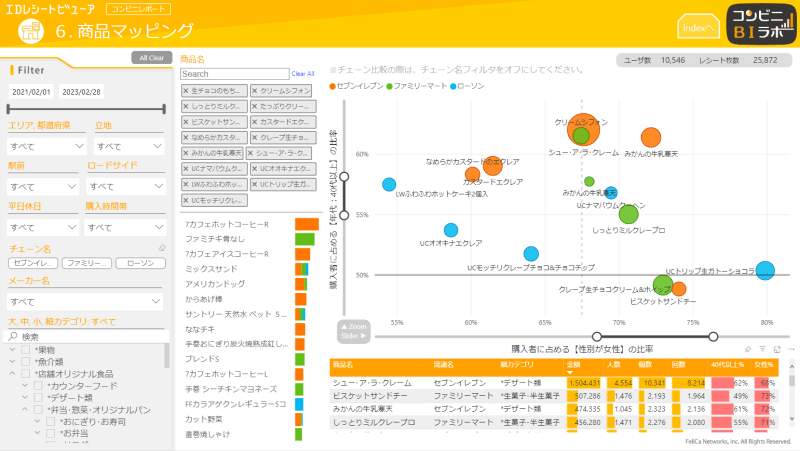800x451 pixels.
Task: Check the *カウンターフード checkbox
Action: [x=38, y=386]
